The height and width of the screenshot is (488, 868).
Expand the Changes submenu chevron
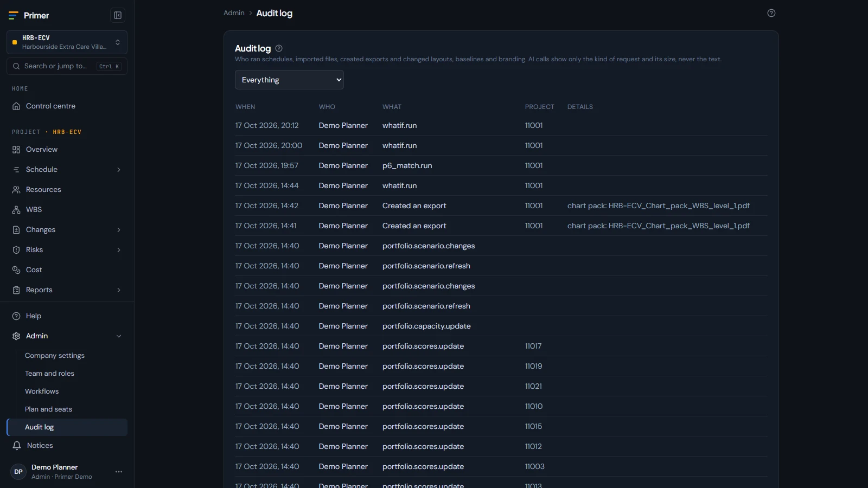(119, 230)
